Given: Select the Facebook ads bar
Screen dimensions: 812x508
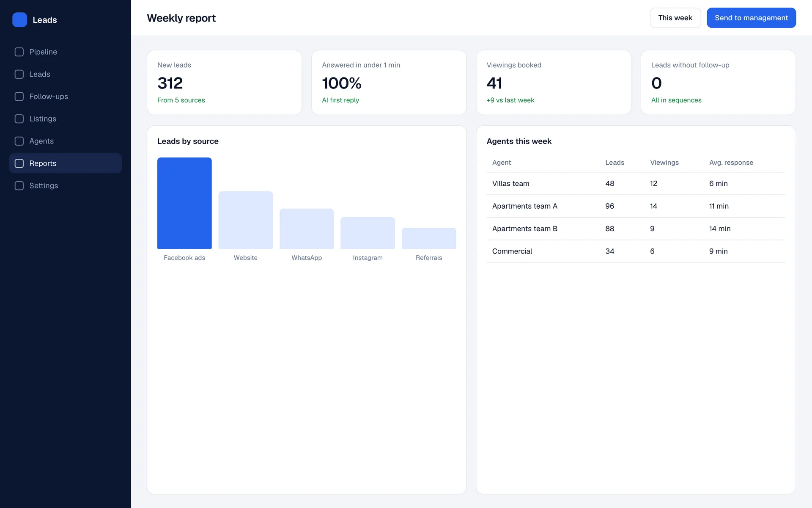Looking at the screenshot, I should pos(184,203).
